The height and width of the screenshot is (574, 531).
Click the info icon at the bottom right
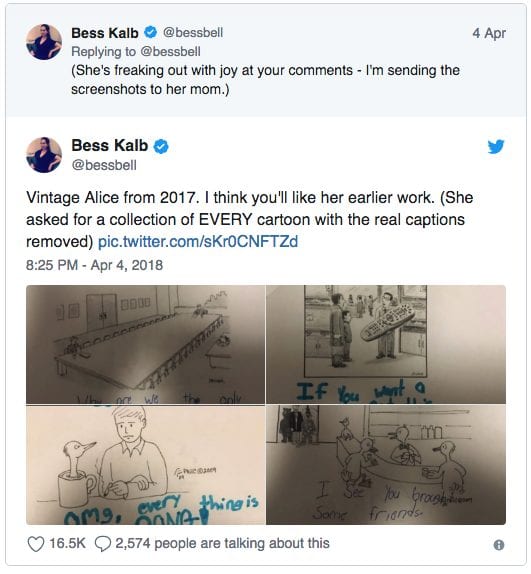499,545
